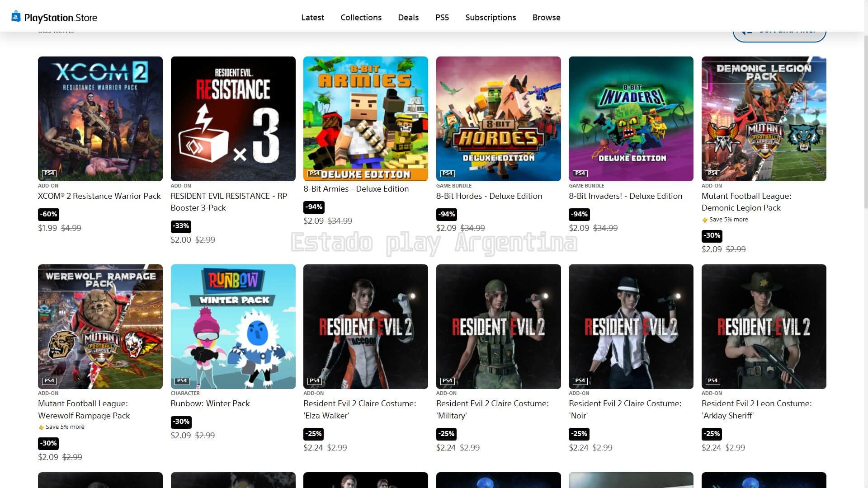
Task: Open Subscriptions in the top navigation
Action: point(491,18)
